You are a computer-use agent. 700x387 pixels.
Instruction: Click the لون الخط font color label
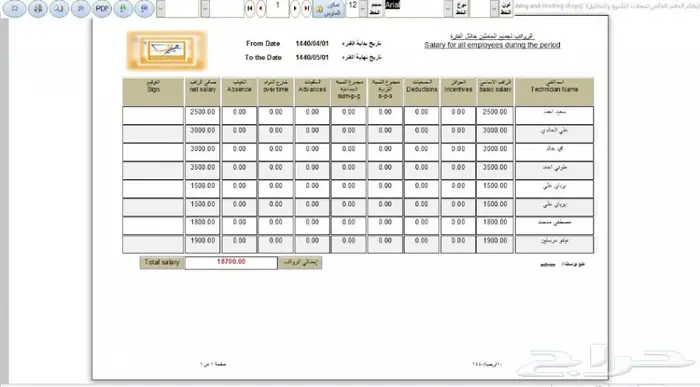[506, 8]
